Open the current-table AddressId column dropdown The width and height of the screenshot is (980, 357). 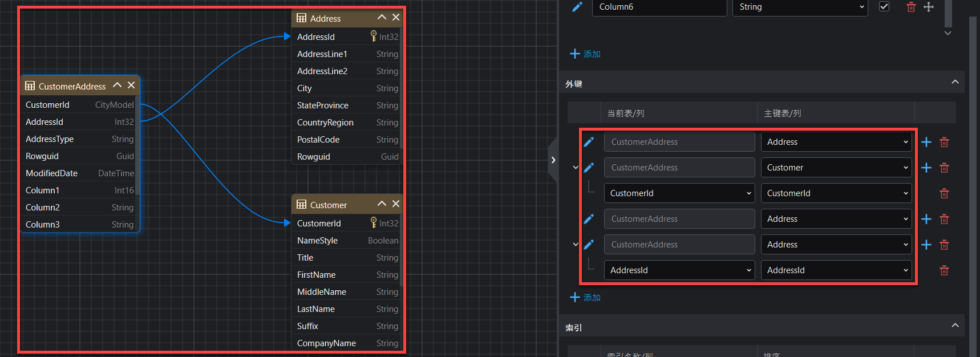679,270
